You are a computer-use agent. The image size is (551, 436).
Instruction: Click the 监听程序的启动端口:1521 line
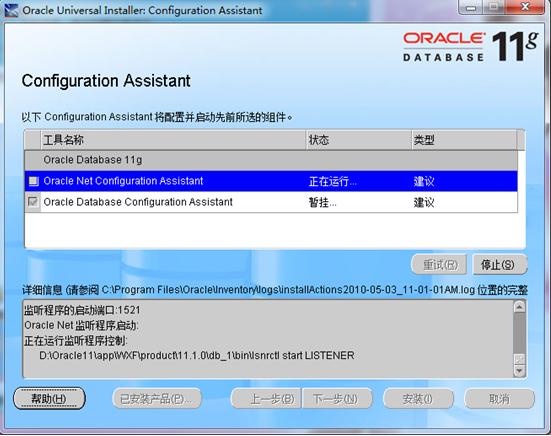click(82, 310)
